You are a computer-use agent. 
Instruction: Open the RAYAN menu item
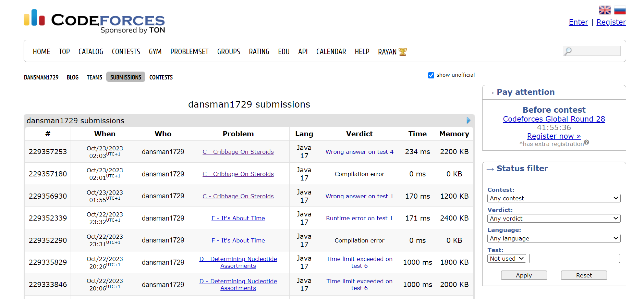point(387,52)
